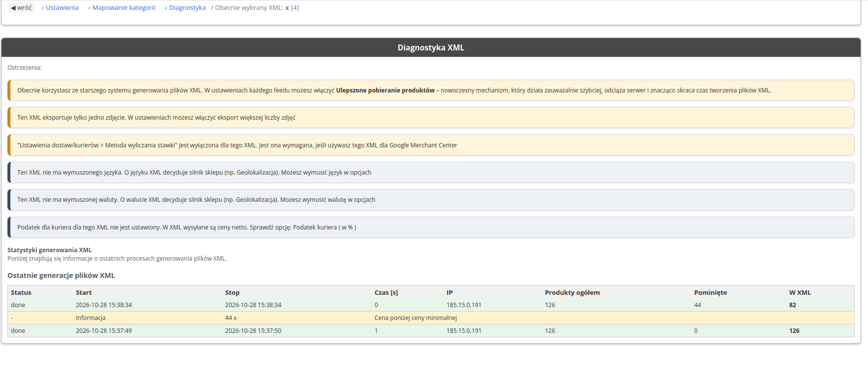Open the Mapowanie kategorii link
Screen dimensions: 868x366
[124, 8]
